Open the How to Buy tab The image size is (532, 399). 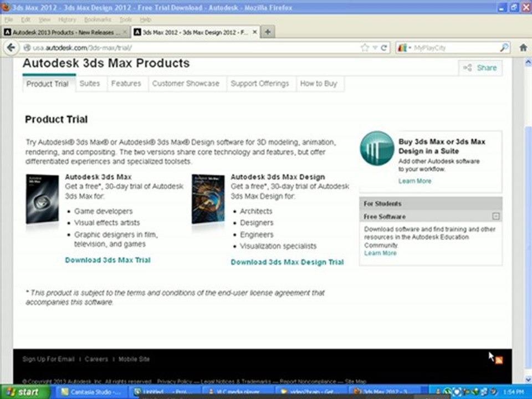319,84
